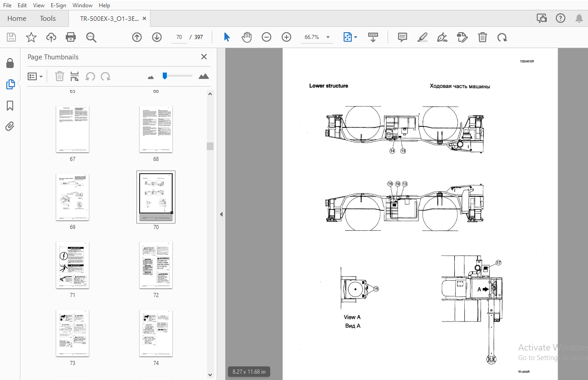Click the thumbnails panel scroll up arrow

click(x=210, y=94)
